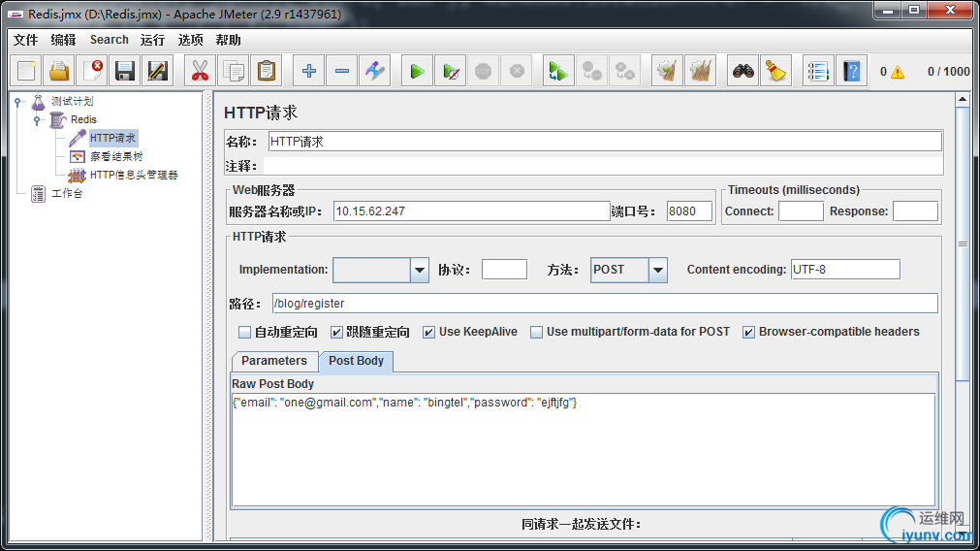Click the Toggle enable/disable icon

coord(375,71)
